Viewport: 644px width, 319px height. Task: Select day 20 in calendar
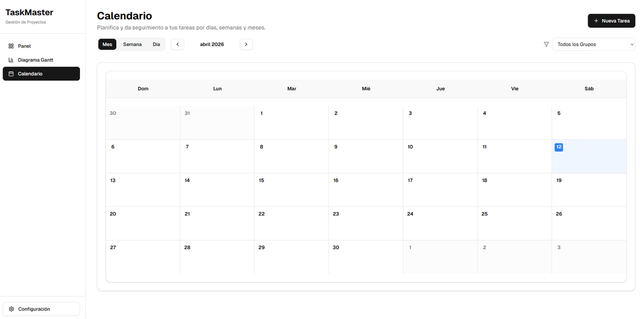143,223
